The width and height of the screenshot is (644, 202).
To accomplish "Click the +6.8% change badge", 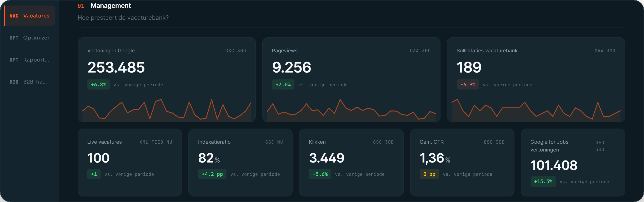I will tap(99, 84).
